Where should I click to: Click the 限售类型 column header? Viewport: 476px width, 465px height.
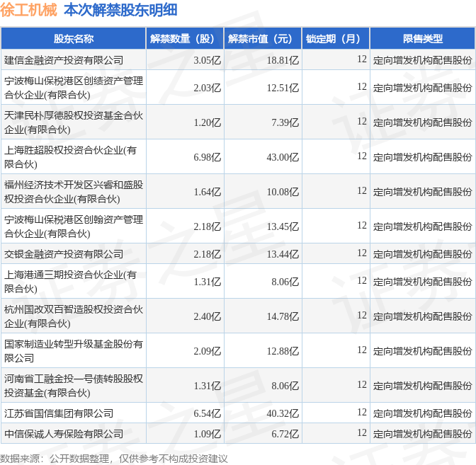click(423, 38)
